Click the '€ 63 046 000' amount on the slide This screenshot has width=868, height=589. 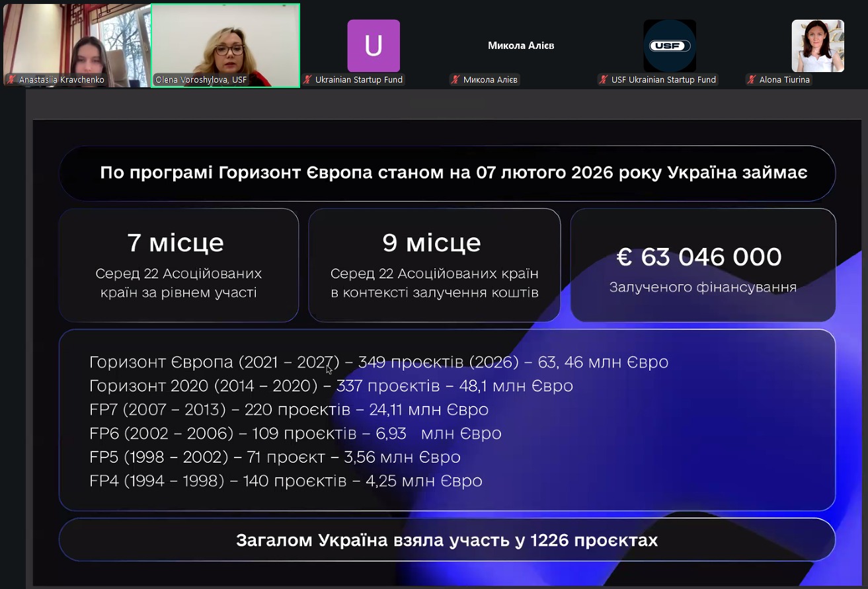coord(699,256)
